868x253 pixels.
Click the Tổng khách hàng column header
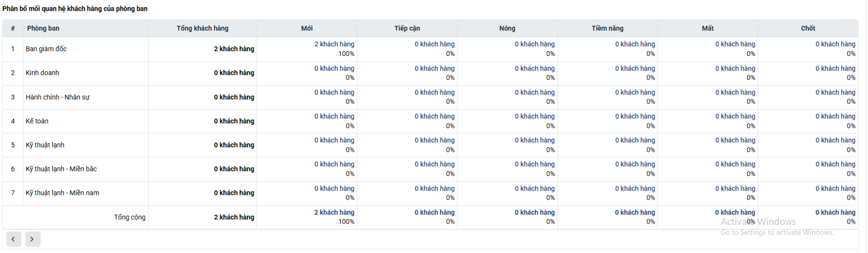[202, 28]
